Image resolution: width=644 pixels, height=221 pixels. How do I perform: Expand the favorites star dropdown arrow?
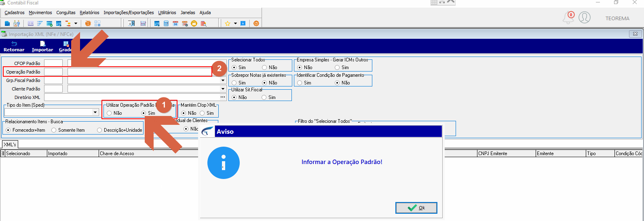(235, 23)
